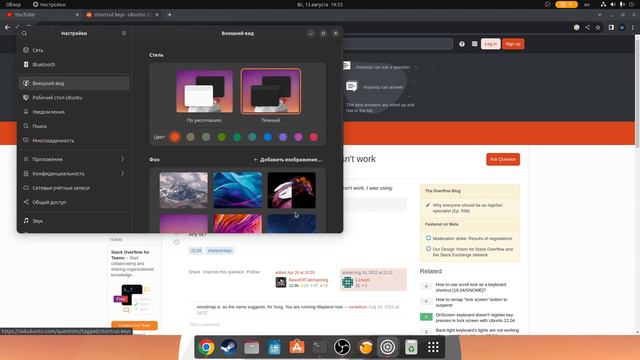The image size is (640, 360).
Task: Open Поиск settings in the sidebar
Action: tap(74, 126)
